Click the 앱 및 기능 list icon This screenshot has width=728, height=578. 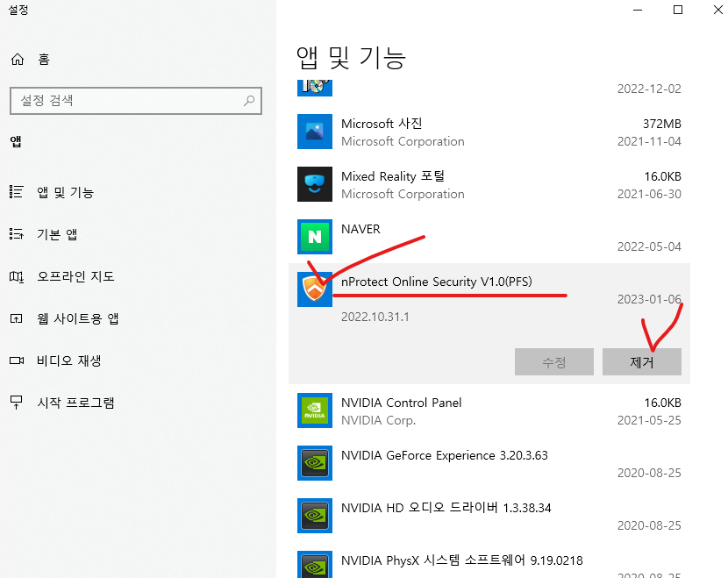17,192
